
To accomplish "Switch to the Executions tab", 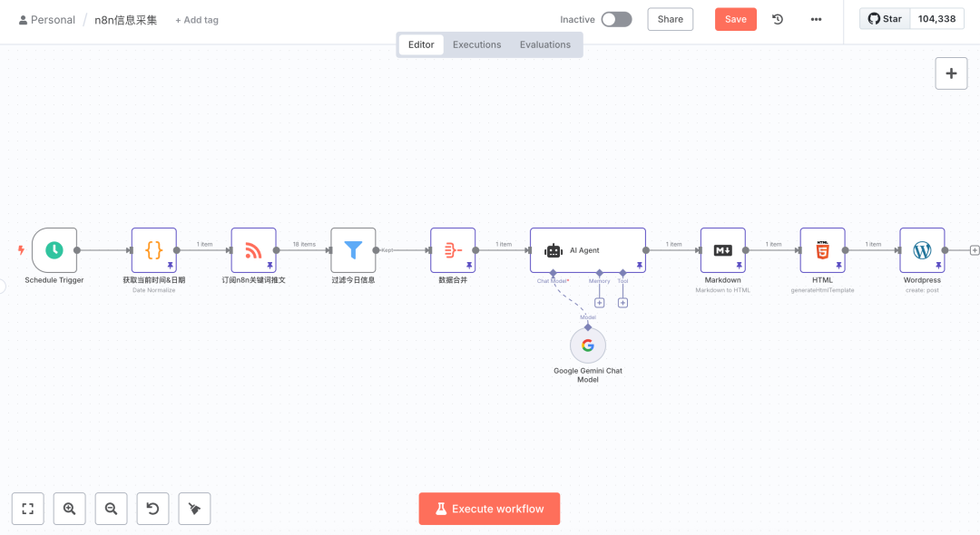I will coord(477,44).
